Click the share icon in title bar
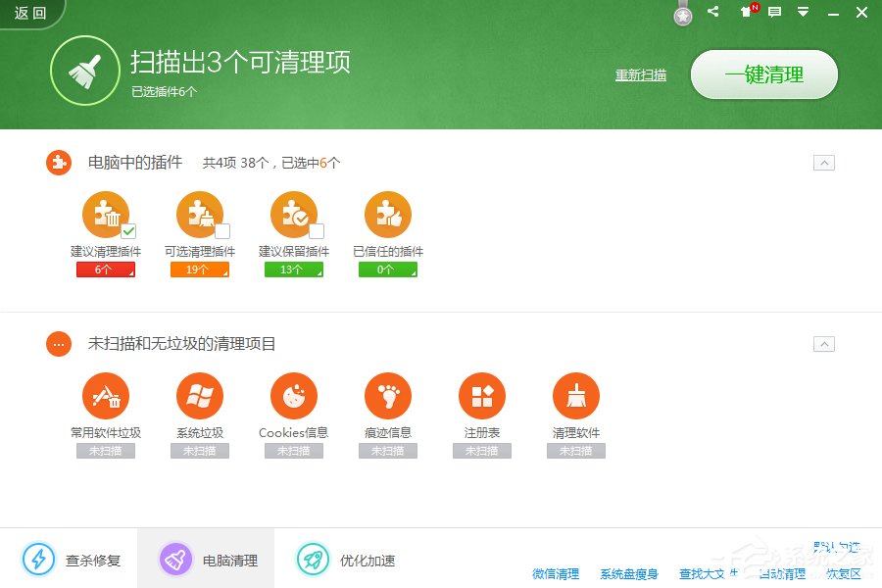This screenshot has width=882, height=588. 712,13
